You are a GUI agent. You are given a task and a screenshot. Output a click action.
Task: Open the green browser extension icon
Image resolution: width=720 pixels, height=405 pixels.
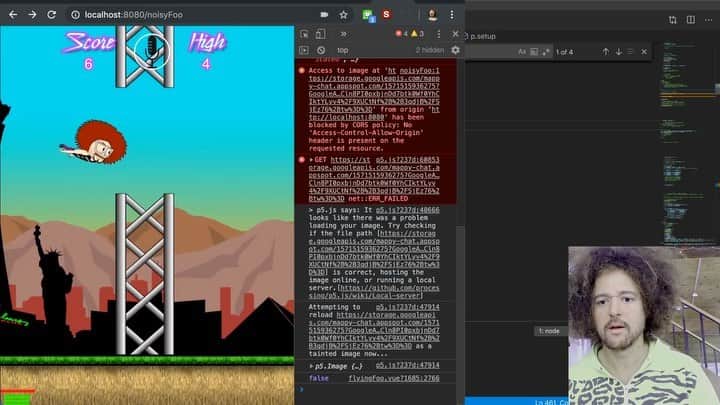pyautogui.click(x=368, y=15)
